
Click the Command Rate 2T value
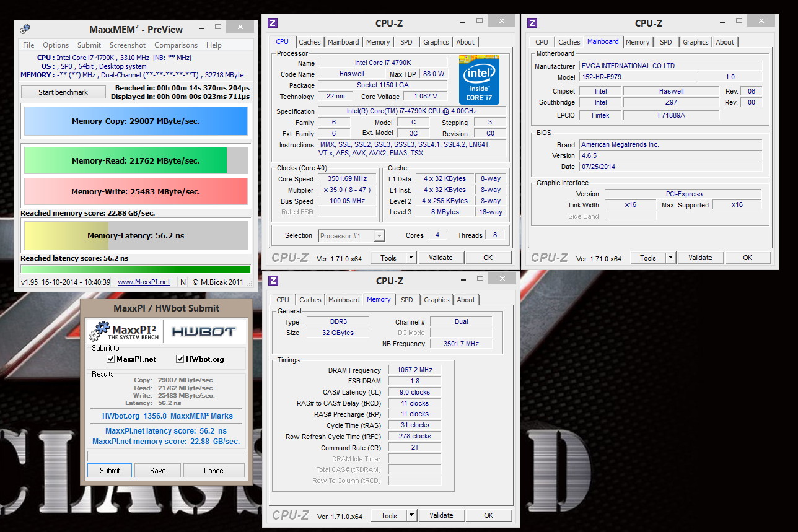coord(415,448)
